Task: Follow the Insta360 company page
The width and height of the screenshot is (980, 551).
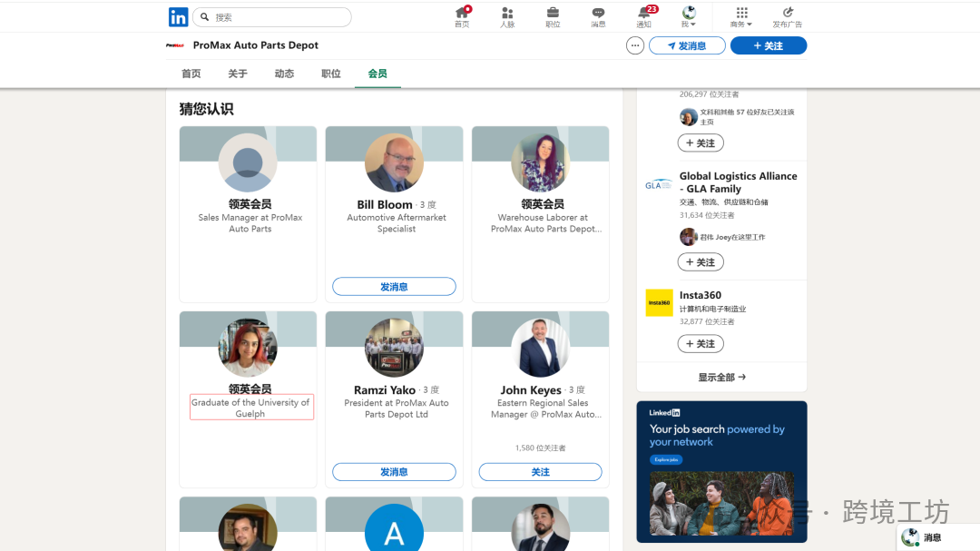Action: (701, 344)
